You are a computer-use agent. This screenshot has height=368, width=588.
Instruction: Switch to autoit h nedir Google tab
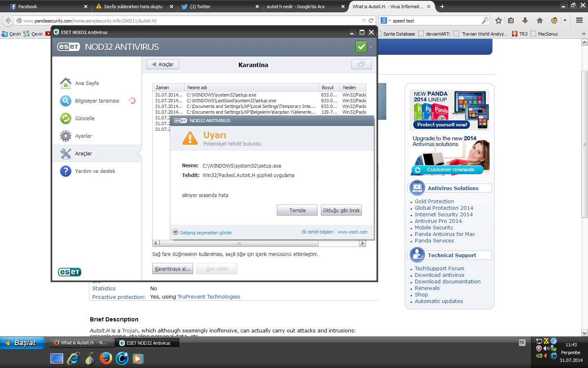click(305, 7)
